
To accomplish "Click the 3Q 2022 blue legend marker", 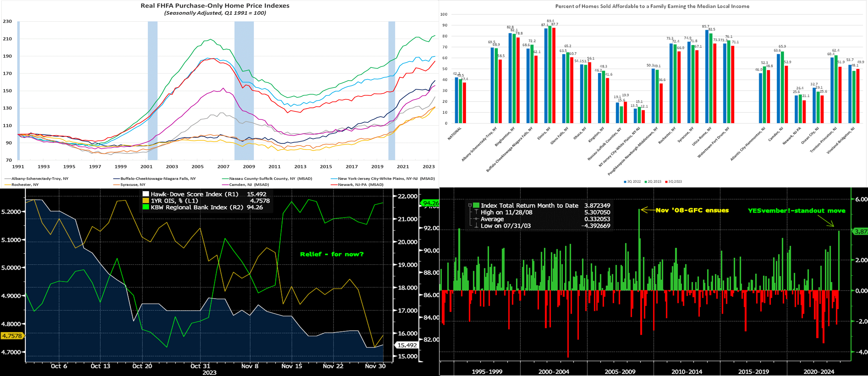I will tap(625, 182).
